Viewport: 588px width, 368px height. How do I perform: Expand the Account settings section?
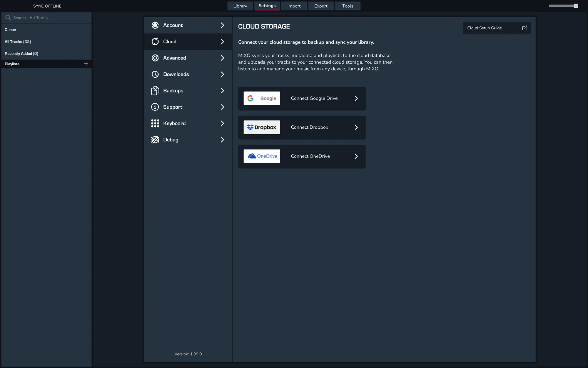click(222, 25)
